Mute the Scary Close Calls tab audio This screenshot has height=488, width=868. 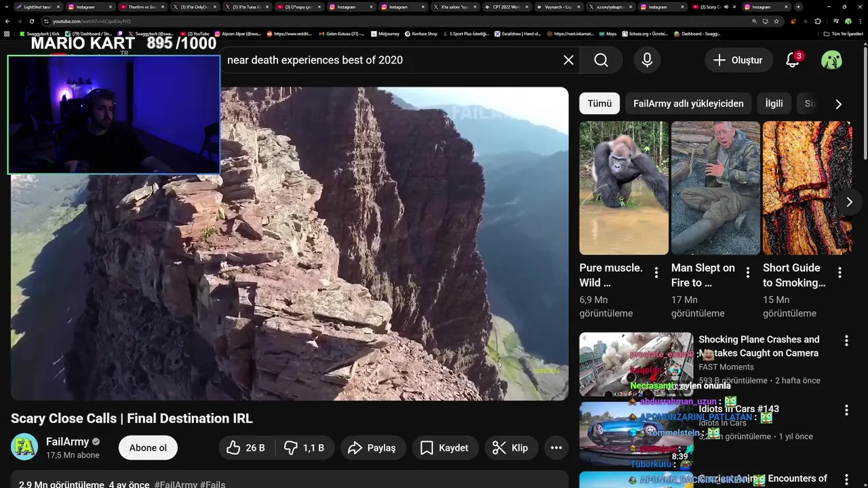pos(726,7)
